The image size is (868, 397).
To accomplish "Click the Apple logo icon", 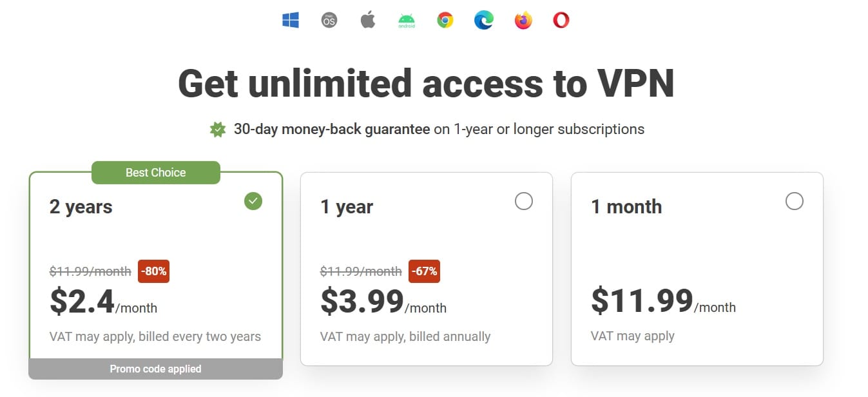I will (x=367, y=20).
